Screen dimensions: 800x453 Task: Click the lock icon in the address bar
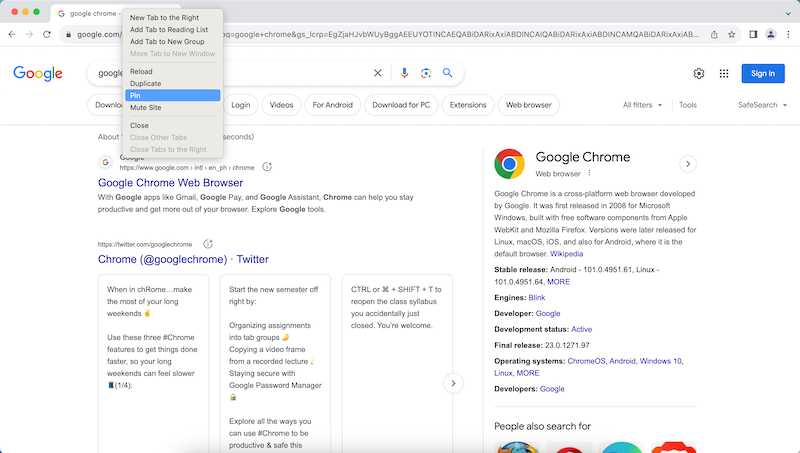click(x=68, y=35)
